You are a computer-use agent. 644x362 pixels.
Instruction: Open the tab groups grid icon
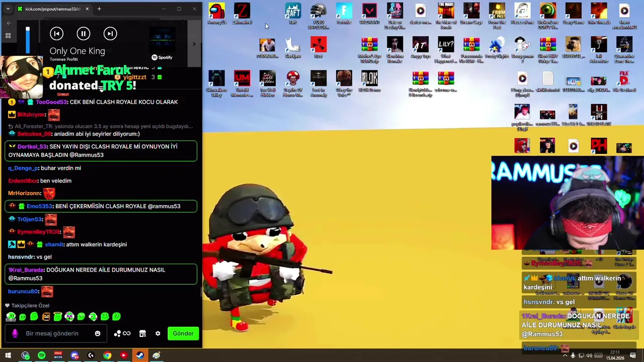point(8,36)
